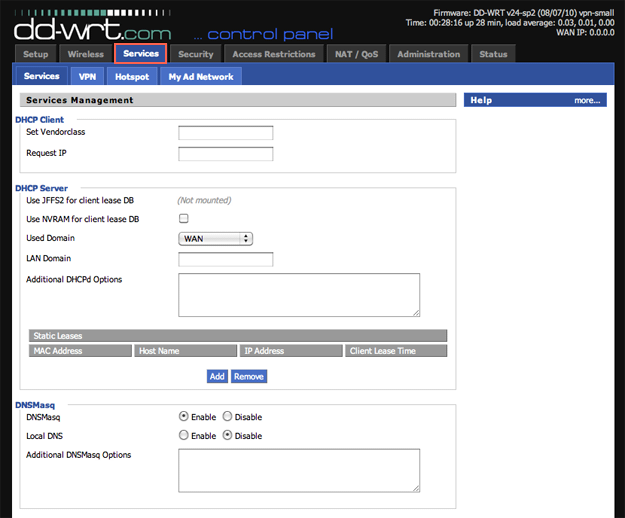This screenshot has height=518, width=625.
Task: Open the Used Domain dropdown
Action: click(x=215, y=239)
